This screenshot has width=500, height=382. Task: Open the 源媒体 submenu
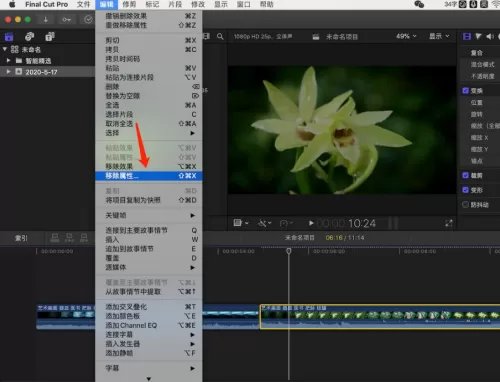149,267
